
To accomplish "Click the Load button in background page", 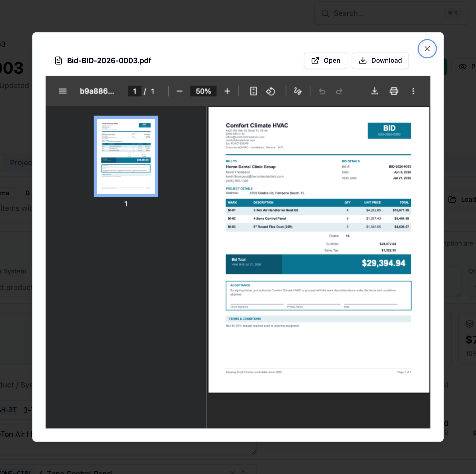I will 462,200.
